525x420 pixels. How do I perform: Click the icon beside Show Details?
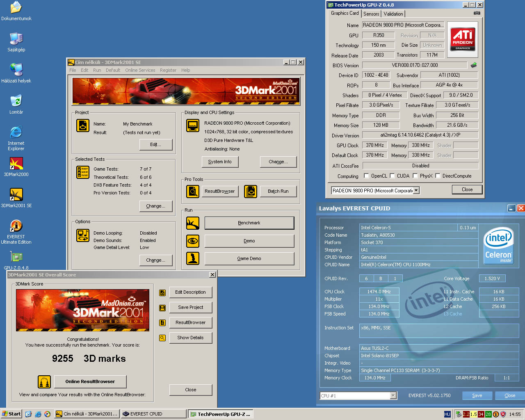[162, 338]
